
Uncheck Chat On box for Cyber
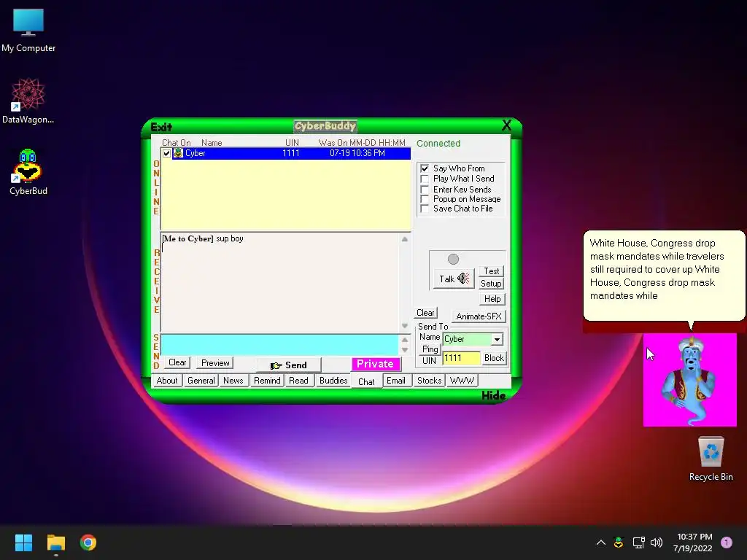coord(166,153)
